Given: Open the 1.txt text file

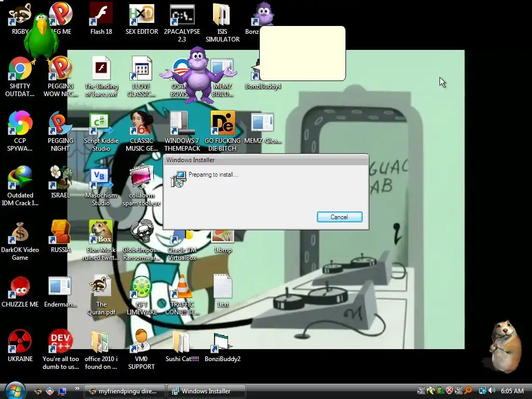Looking at the screenshot, I should pos(222,291).
